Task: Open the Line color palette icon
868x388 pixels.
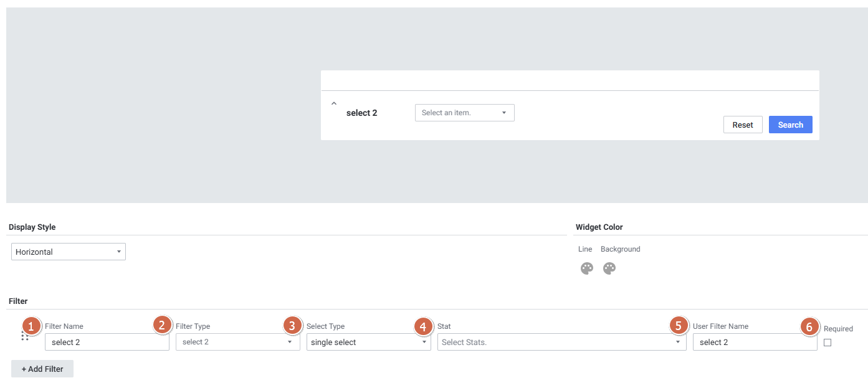Action: [x=586, y=268]
